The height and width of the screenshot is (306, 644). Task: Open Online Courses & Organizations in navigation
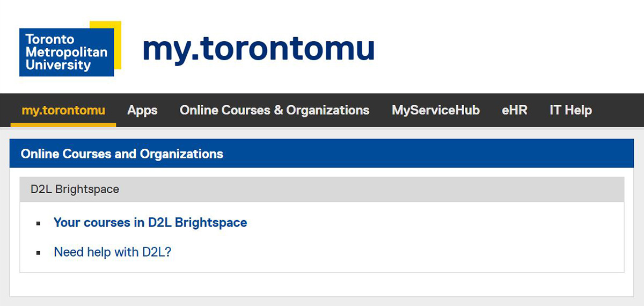pyautogui.click(x=274, y=111)
